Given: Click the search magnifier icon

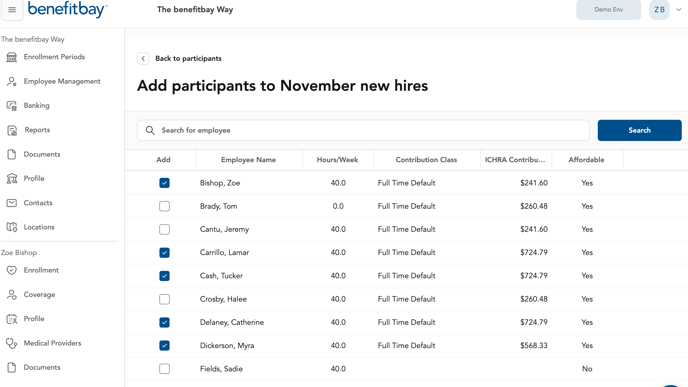Looking at the screenshot, I should (x=150, y=130).
